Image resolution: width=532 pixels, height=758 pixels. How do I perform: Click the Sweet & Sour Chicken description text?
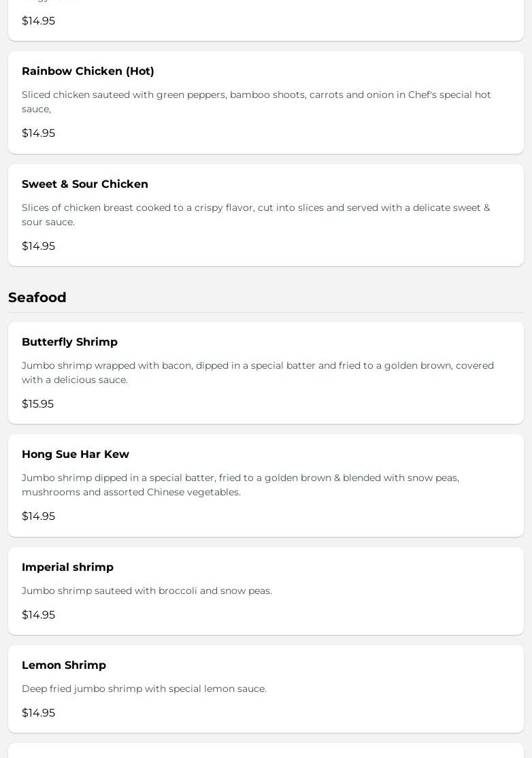coord(255,214)
